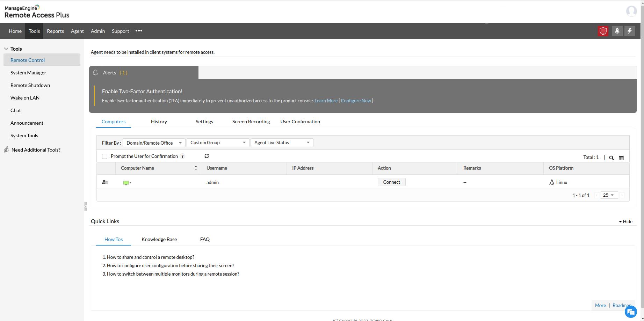Image resolution: width=644 pixels, height=321 pixels.
Task: Open the Tools menu in navbar
Action: [x=34, y=31]
